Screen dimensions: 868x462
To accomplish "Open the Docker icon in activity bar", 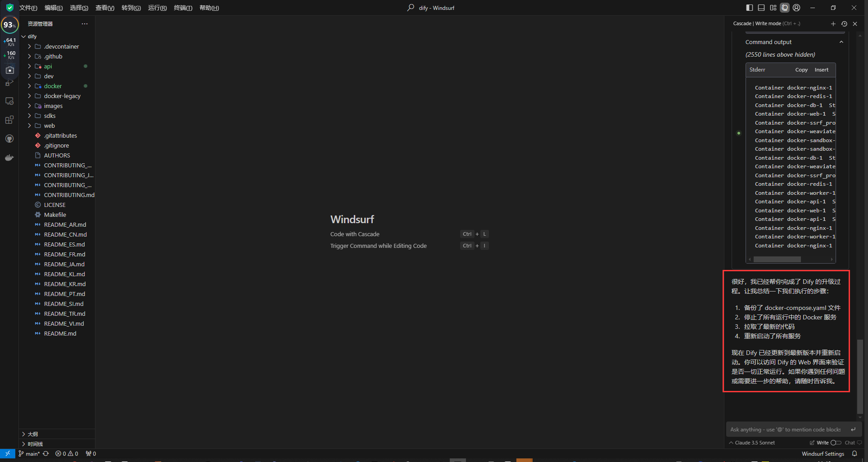I will pos(9,157).
